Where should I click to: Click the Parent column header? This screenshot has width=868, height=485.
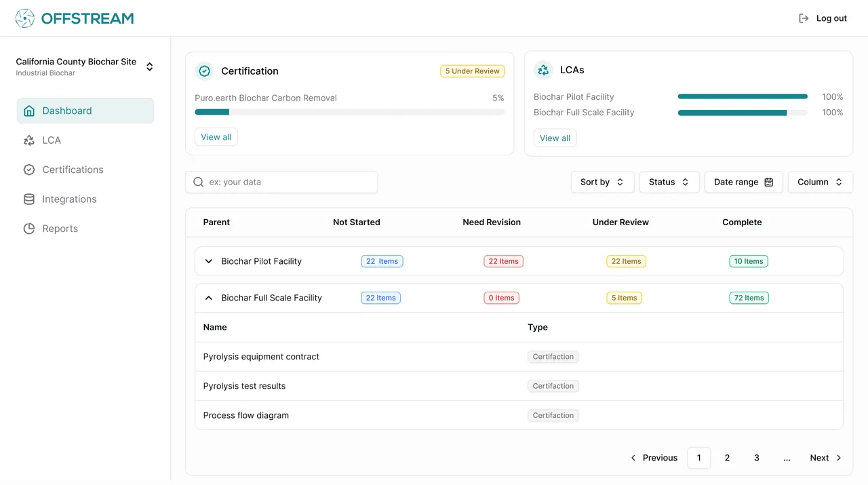(x=216, y=222)
